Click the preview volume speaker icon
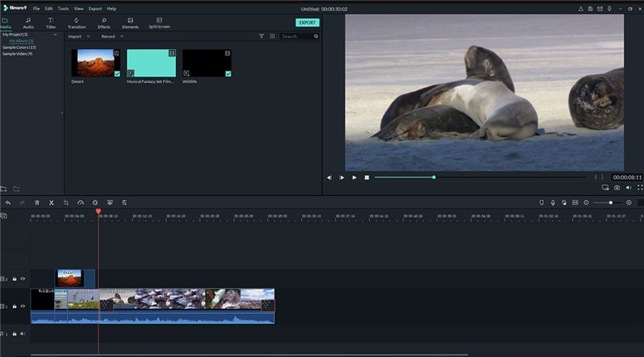The image size is (644, 357). click(x=628, y=188)
